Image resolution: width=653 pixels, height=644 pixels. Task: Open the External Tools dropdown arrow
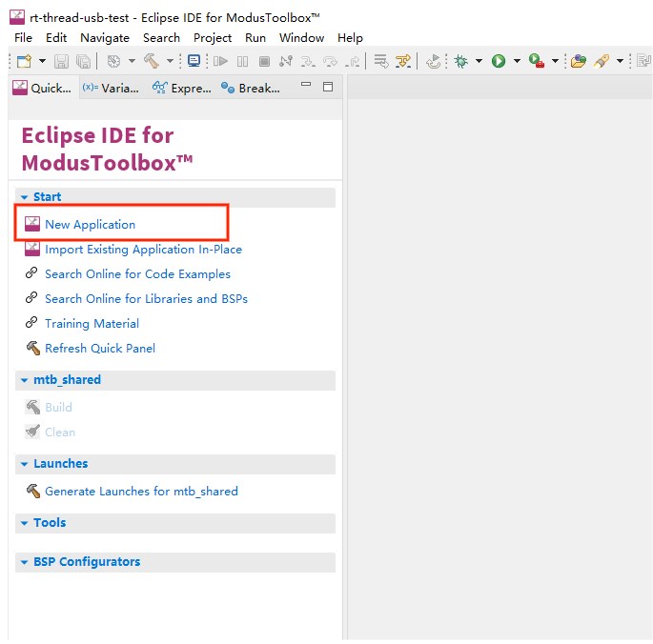555,61
